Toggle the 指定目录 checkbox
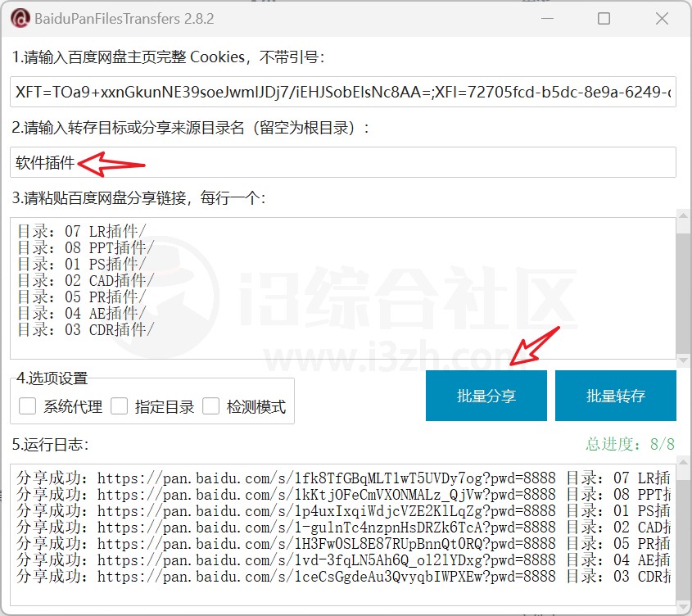Screen dimensions: 692x616 (120, 406)
